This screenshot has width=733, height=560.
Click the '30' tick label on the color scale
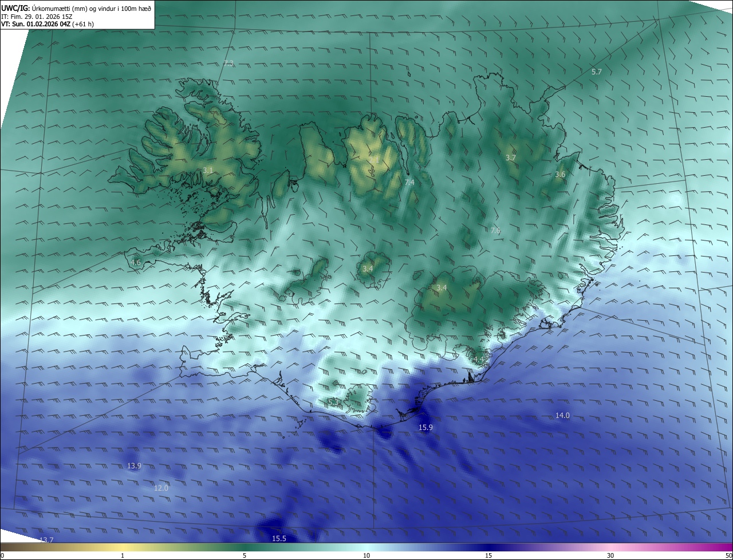point(610,555)
